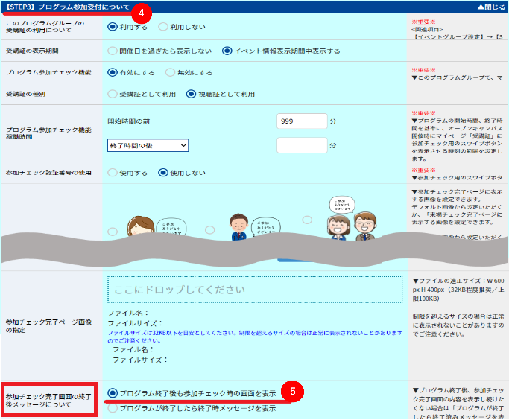Select 受講証として利用 radio button

tap(113, 94)
